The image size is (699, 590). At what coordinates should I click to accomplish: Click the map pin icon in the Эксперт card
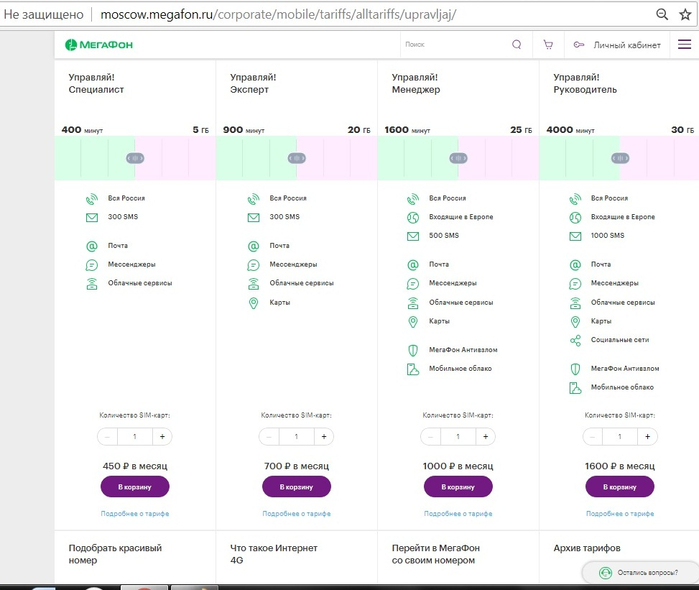point(253,303)
